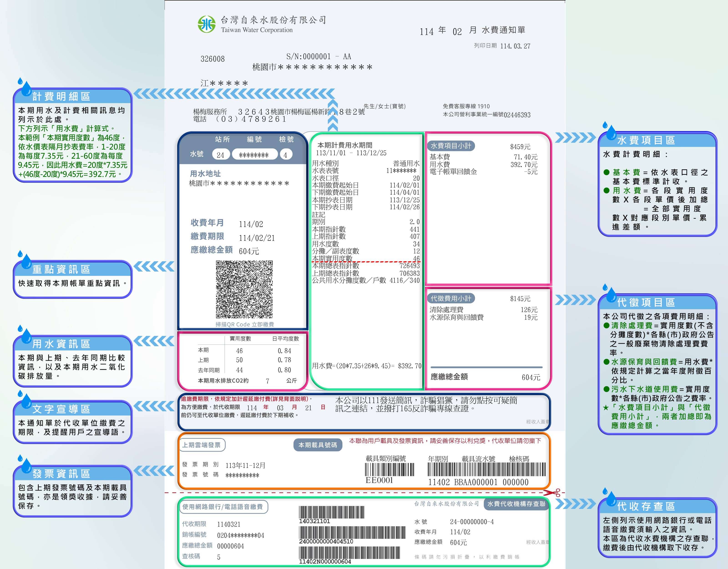Click the barcode labeled 140321101
Image resolution: width=728 pixels, height=569 pixels.
pos(331,512)
